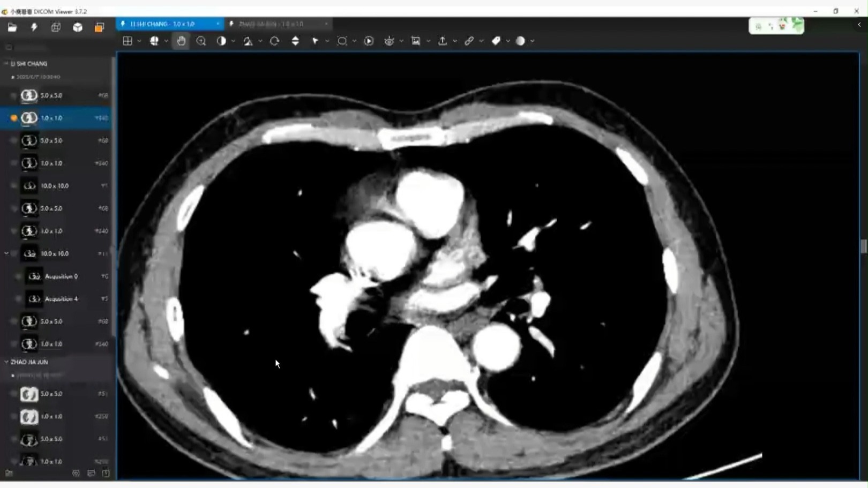Screen dimensions: 868x488
Task: Open the folder icon to load files
Action: [12, 27]
